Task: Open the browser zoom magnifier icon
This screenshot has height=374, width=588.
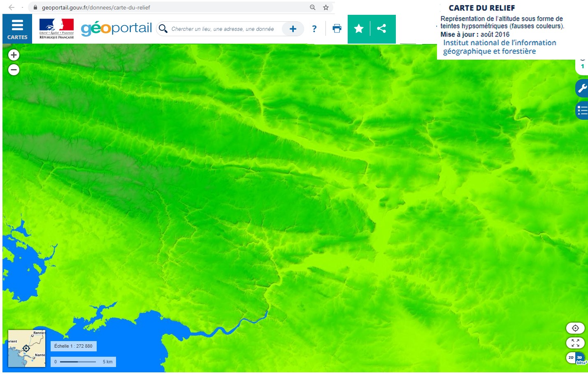Action: pos(313,7)
